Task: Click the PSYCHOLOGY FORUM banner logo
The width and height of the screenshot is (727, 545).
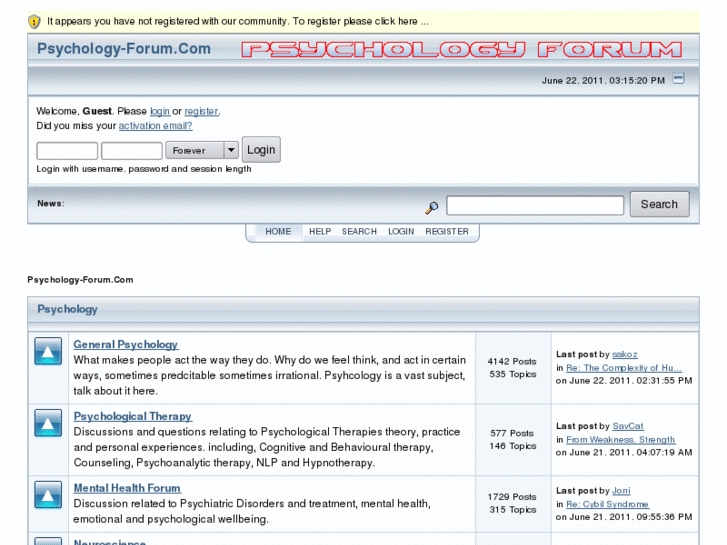Action: point(462,50)
